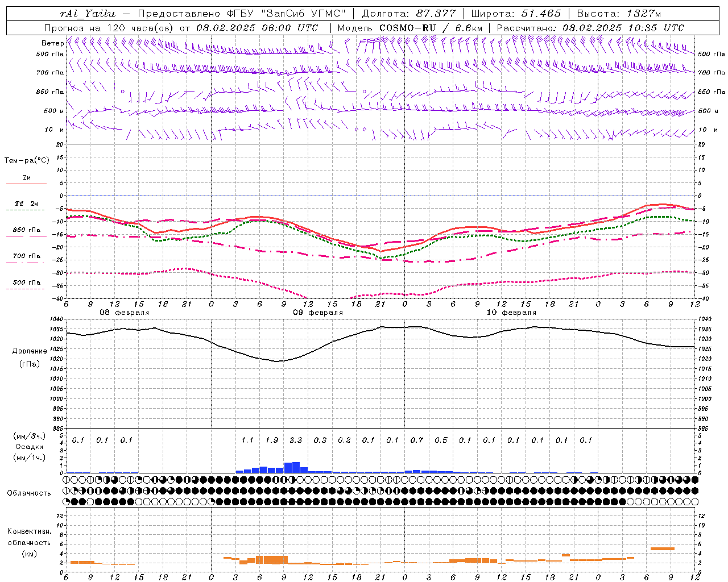The width and height of the screenshot is (728, 582).
Task: Select the forecast start time 08.02.2025 06:00 UTC
Action: tap(257, 28)
